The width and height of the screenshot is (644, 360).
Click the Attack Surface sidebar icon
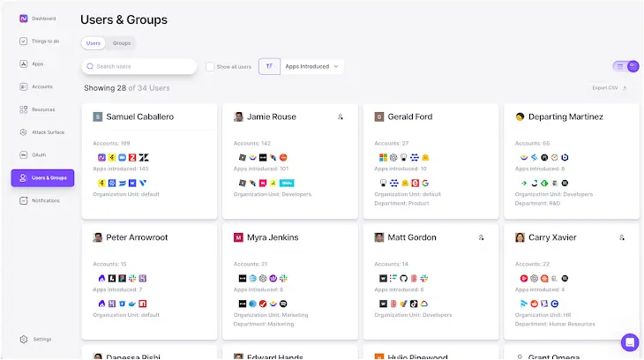24,132
